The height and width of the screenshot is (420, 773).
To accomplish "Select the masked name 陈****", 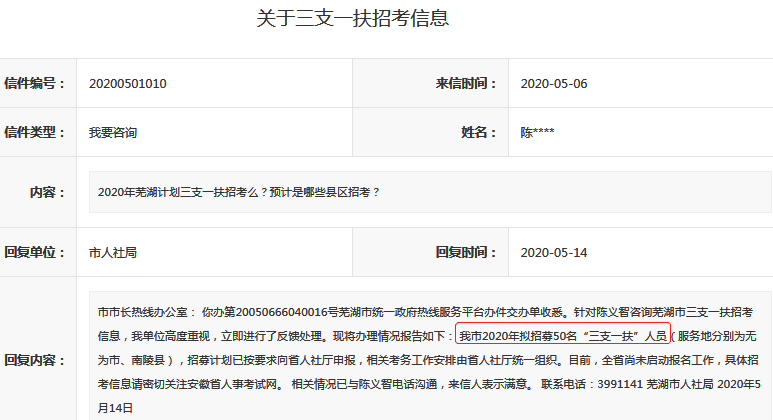I will pos(537,132).
